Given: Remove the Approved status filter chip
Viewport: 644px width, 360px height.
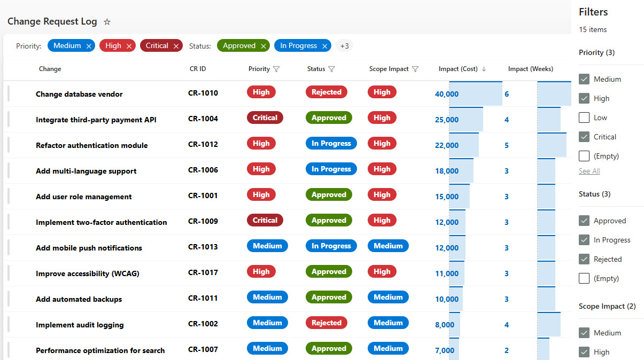Looking at the screenshot, I should pyautogui.click(x=263, y=46).
